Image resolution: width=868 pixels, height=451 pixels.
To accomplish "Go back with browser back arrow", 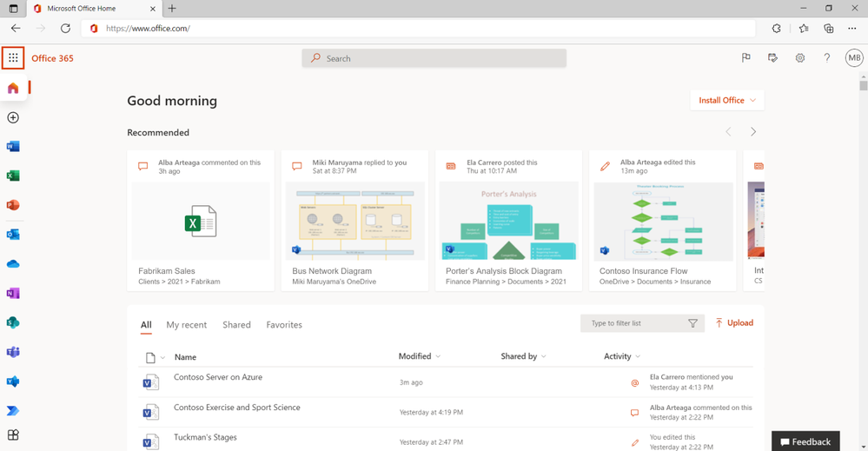I will coord(16,28).
